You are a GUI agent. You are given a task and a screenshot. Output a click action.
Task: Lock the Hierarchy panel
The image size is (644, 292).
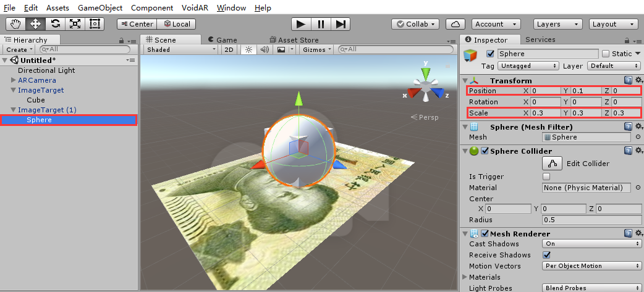tap(121, 40)
